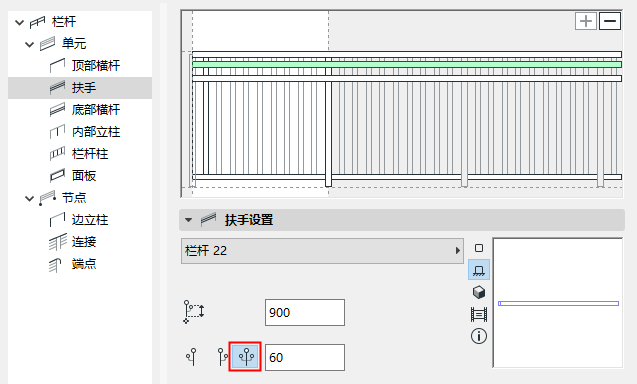This screenshot has height=384, width=637.
Task: Click the 连接 connection icon
Action: pos(58,242)
